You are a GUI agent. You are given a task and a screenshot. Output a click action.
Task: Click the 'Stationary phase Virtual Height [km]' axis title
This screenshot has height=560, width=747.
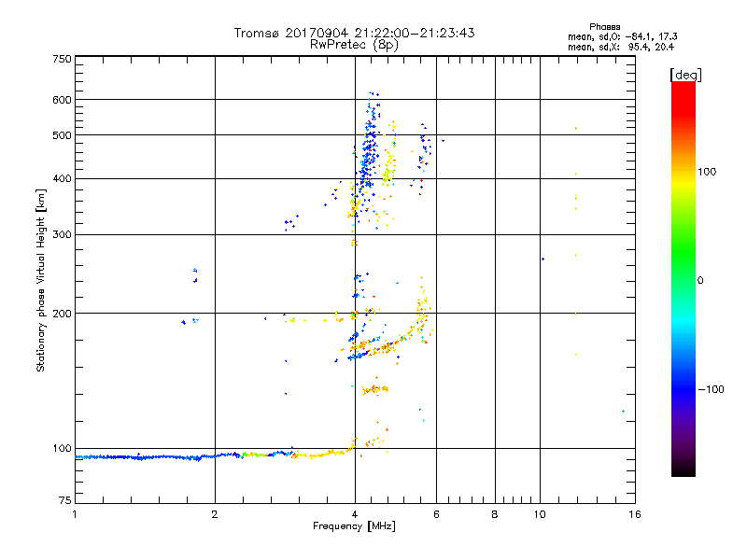click(x=41, y=281)
